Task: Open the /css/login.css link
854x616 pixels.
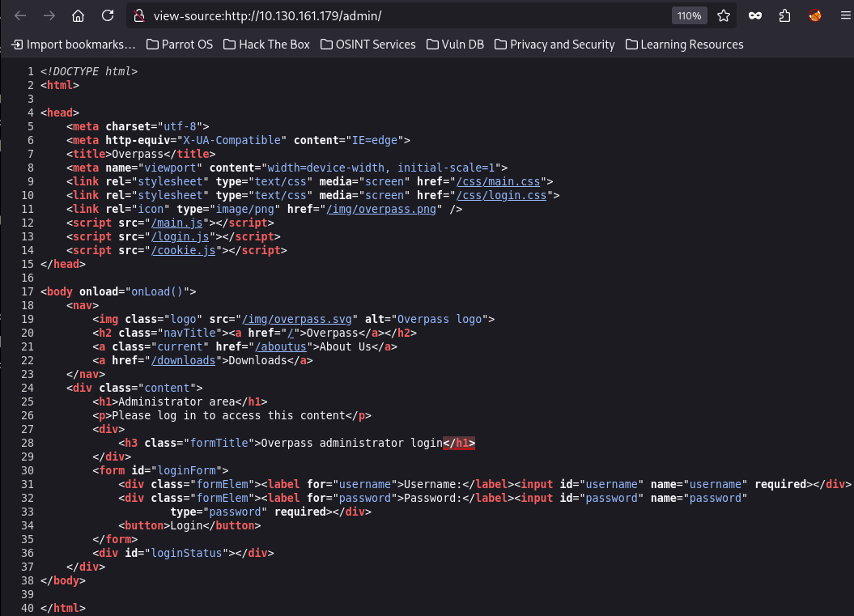Action: [x=501, y=195]
